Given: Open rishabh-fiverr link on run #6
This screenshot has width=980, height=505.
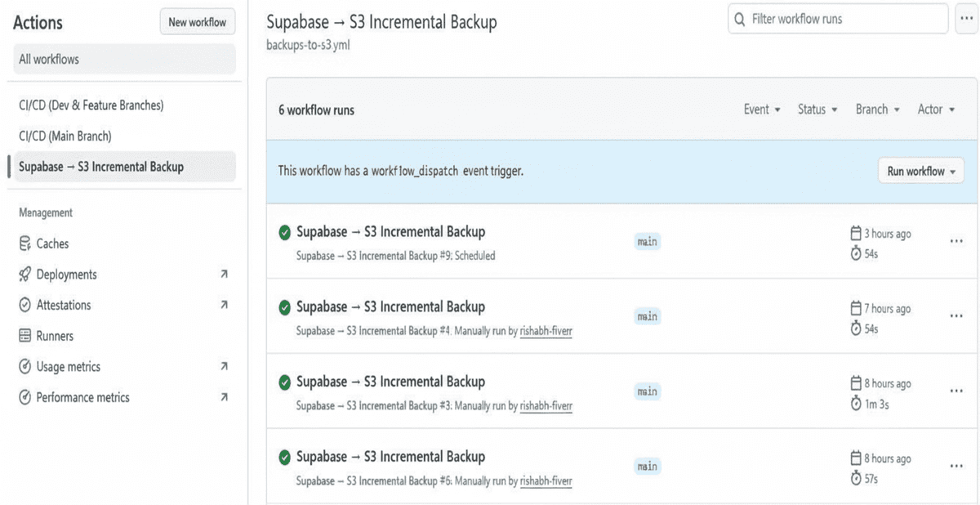Looking at the screenshot, I should pos(546,481).
